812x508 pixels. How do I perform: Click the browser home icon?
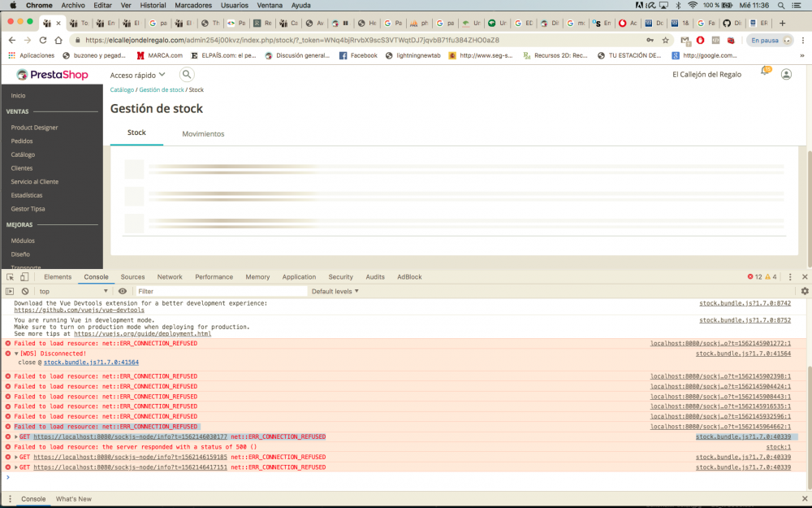tap(58, 40)
